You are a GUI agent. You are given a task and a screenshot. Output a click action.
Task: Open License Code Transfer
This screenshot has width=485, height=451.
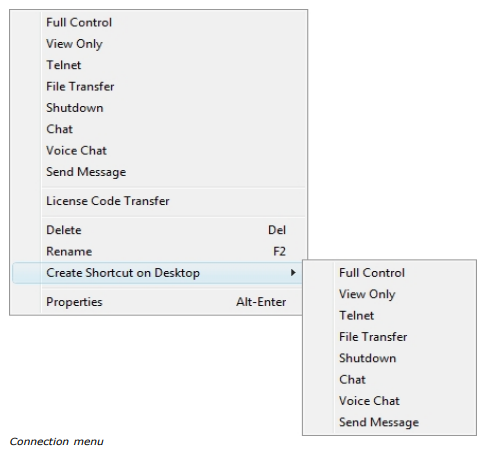(158, 201)
